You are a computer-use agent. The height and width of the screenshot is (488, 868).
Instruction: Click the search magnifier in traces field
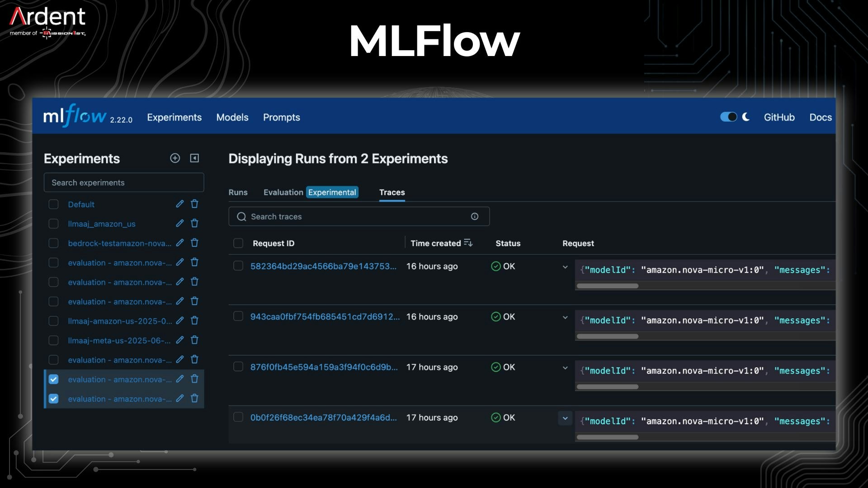[x=242, y=216]
